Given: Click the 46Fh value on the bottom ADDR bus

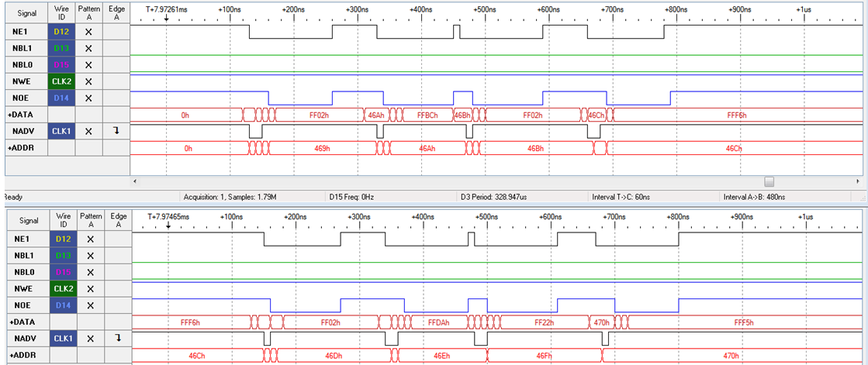Looking at the screenshot, I should click(545, 355).
